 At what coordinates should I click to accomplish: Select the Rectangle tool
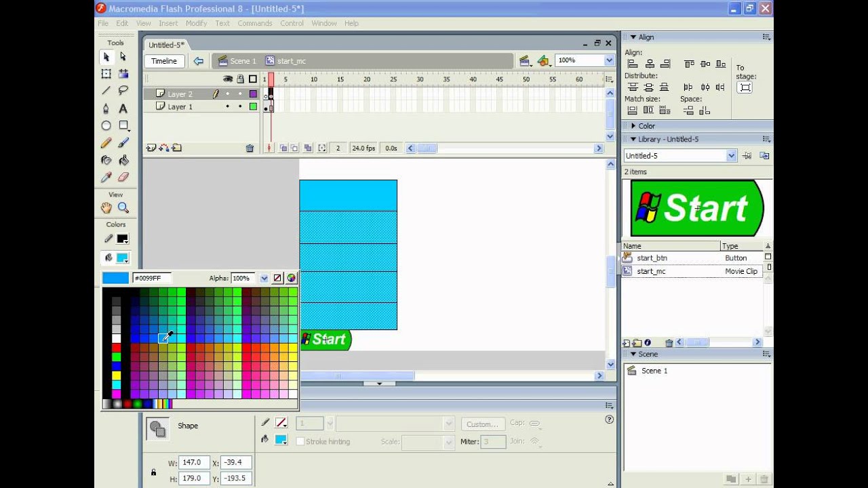click(x=123, y=125)
